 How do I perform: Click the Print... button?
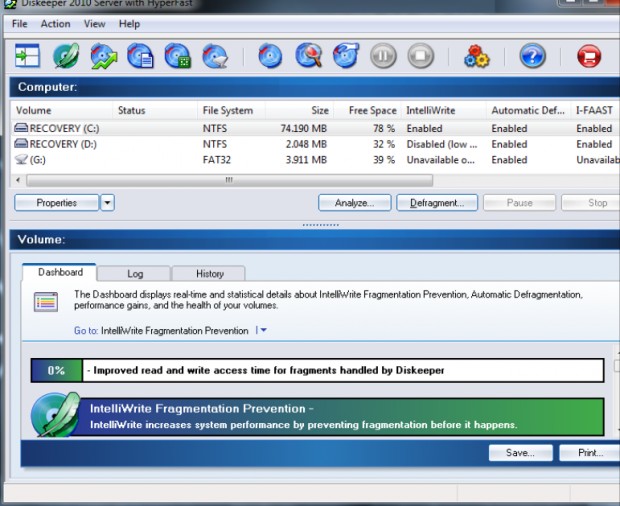point(590,453)
